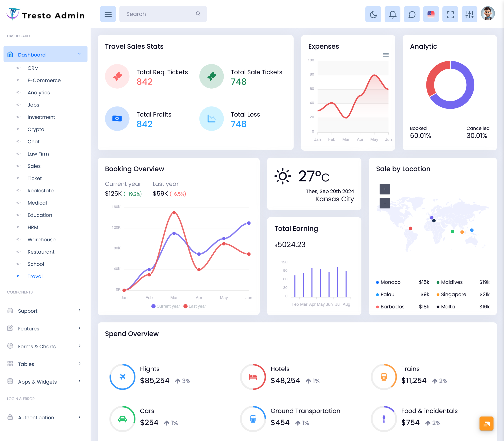This screenshot has width=504, height=441.
Task: Click the Cars progress icon
Action: pos(122,419)
